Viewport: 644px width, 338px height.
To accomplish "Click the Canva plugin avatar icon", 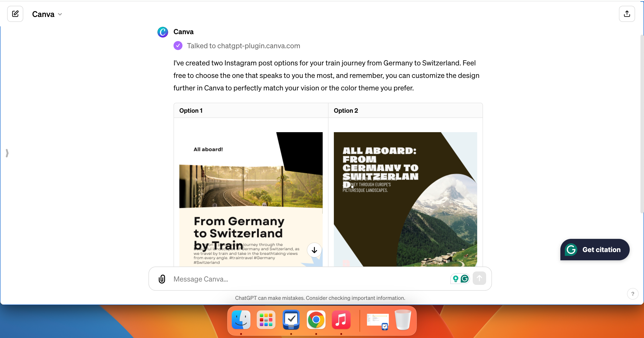I will pos(163,32).
